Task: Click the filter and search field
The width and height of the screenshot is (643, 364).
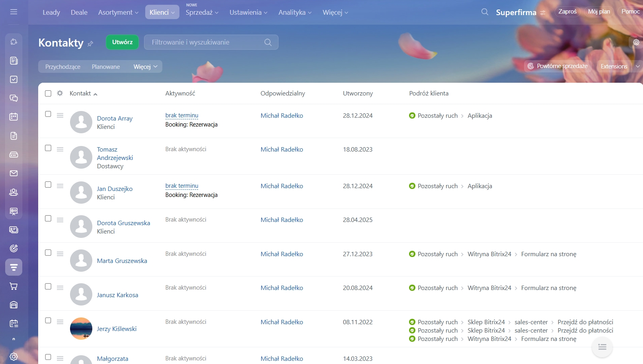Action: click(x=211, y=42)
